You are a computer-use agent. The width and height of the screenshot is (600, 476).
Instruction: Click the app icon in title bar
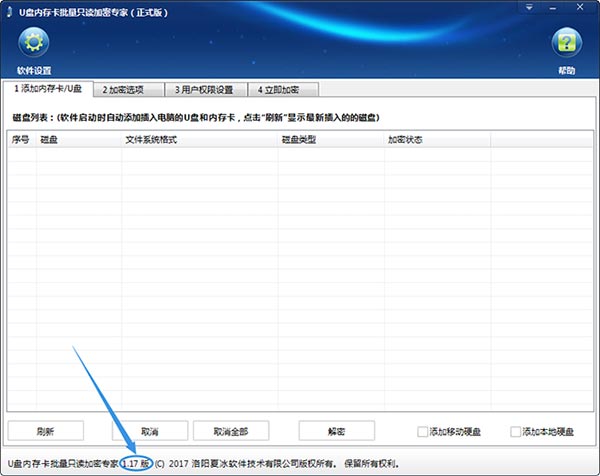coord(9,12)
